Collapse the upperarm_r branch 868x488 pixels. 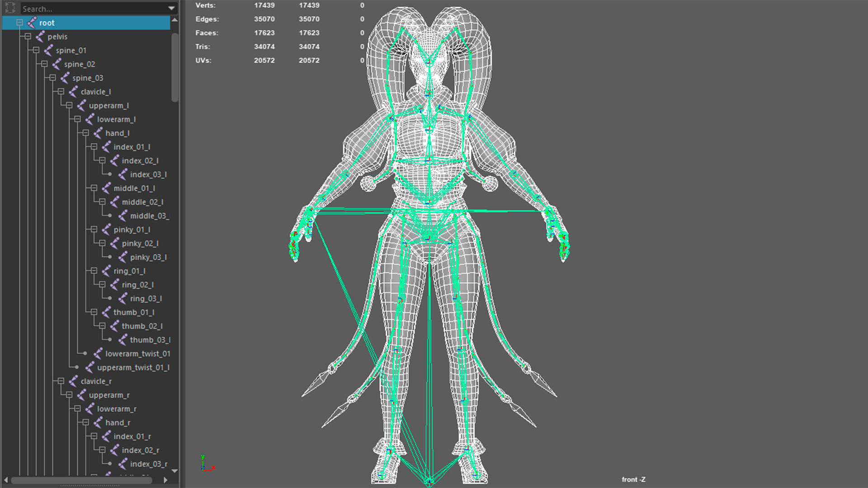tap(69, 395)
